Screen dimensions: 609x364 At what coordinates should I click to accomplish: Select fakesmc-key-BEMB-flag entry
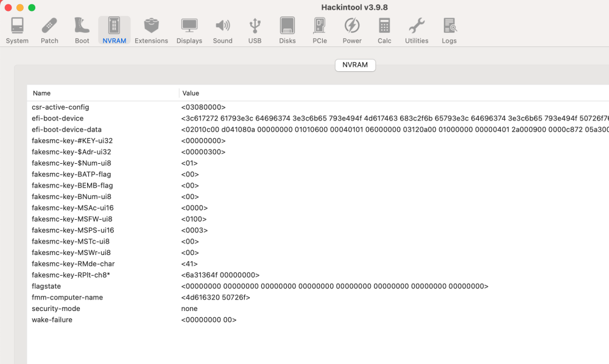tap(72, 186)
